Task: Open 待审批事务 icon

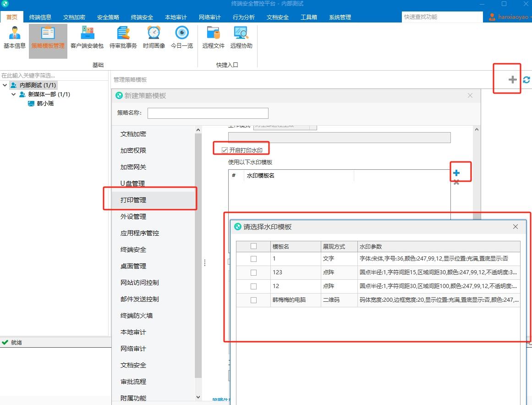Action: [x=123, y=37]
